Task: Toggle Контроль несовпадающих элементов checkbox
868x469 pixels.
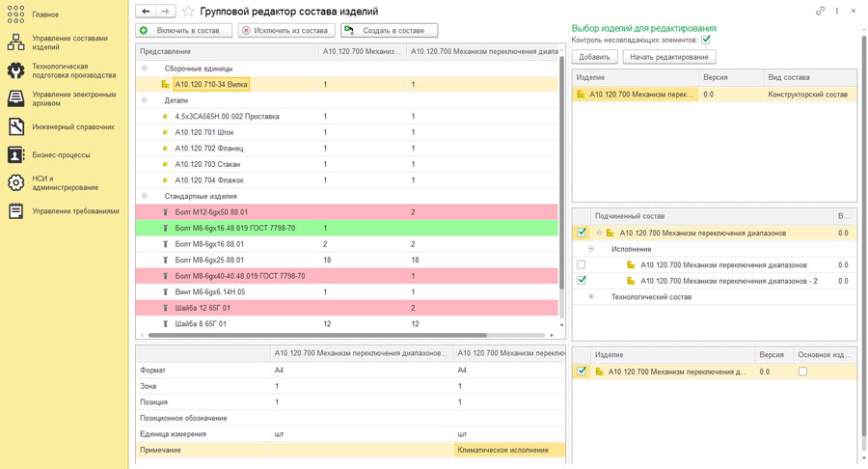Action: 706,41
